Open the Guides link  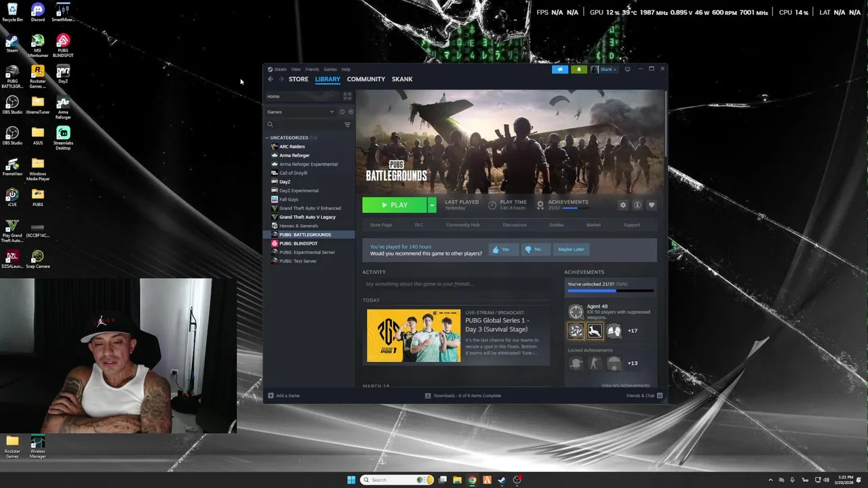(x=557, y=225)
